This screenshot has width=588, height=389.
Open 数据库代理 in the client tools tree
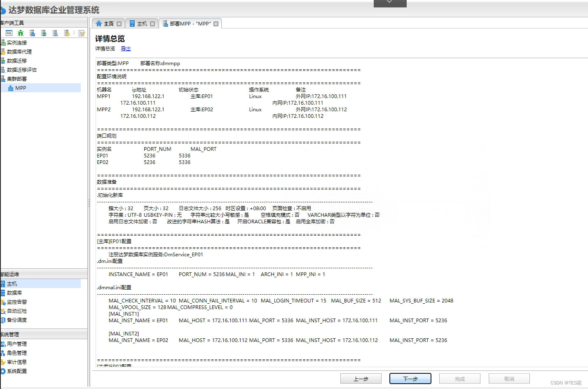tap(19, 52)
